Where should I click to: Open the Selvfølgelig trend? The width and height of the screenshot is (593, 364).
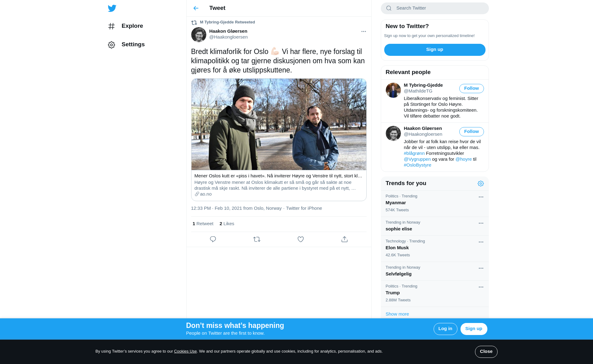click(435, 271)
